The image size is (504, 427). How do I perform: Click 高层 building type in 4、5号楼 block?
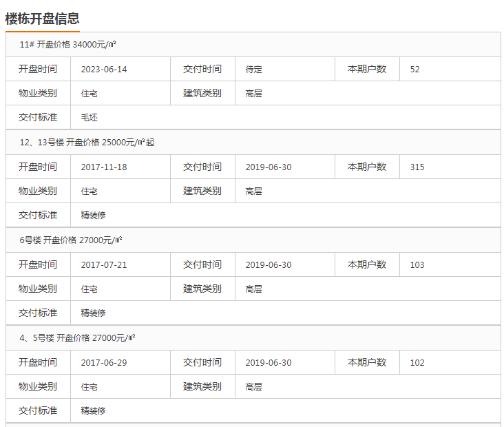click(253, 386)
